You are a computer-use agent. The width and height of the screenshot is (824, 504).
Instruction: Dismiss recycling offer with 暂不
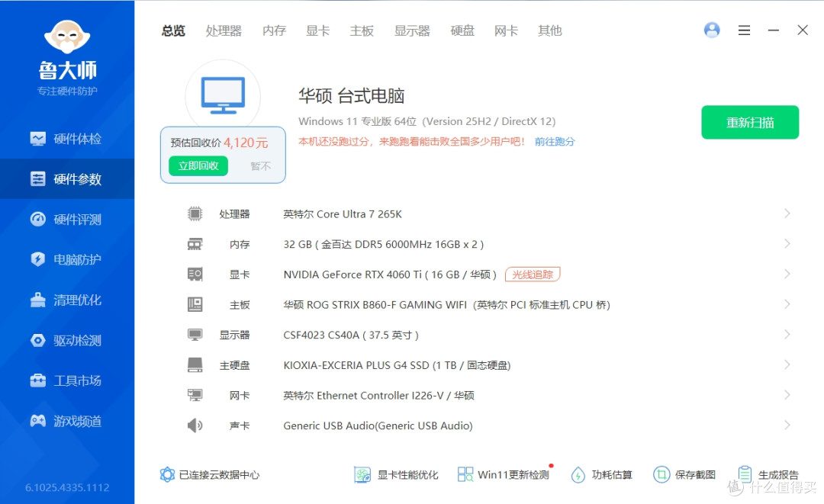[261, 166]
